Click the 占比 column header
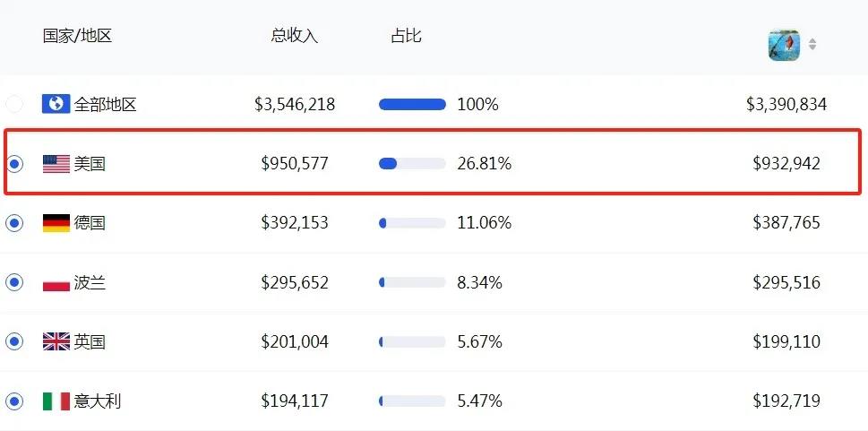This screenshot has width=868, height=431. click(x=406, y=36)
